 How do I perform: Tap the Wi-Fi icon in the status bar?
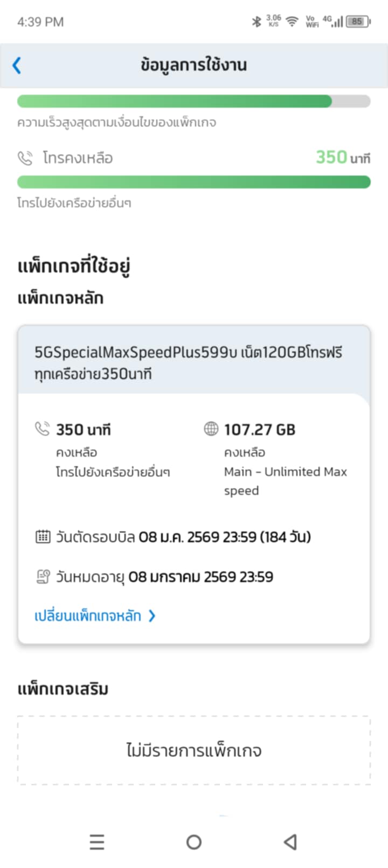click(x=292, y=22)
